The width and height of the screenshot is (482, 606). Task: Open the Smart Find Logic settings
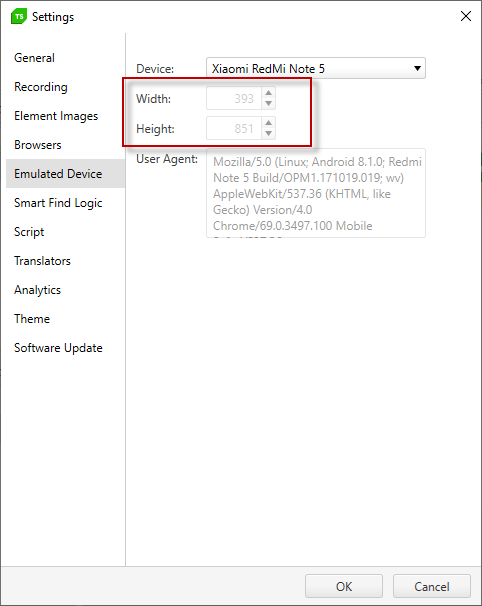(x=65, y=203)
